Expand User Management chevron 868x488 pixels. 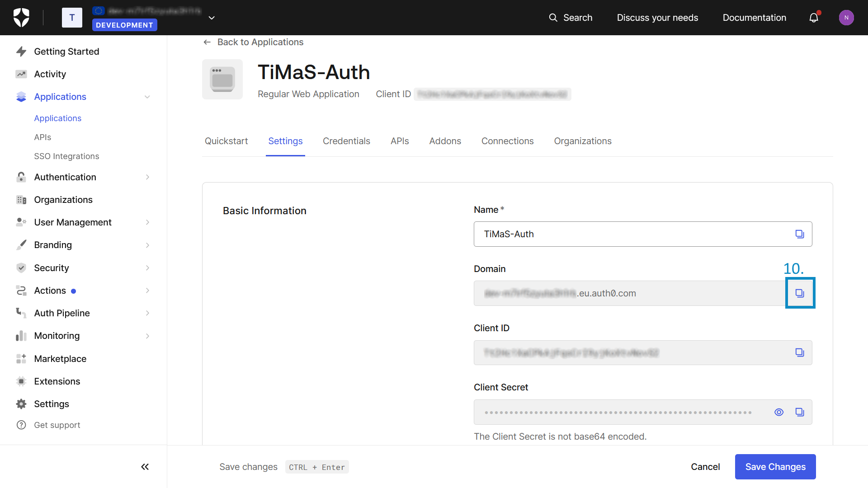[x=147, y=222]
